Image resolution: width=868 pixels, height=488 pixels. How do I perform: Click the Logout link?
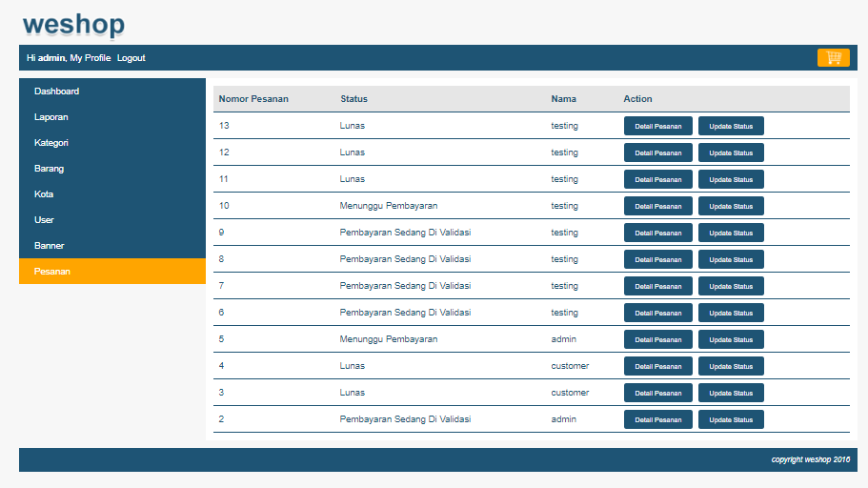(x=131, y=57)
